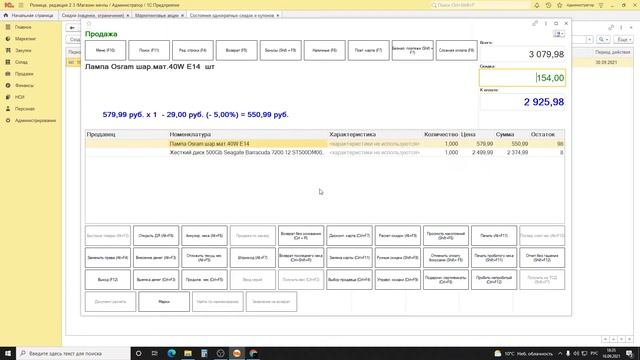Click the Остаток column header
Screen dimensions: 640x360
click(x=542, y=134)
